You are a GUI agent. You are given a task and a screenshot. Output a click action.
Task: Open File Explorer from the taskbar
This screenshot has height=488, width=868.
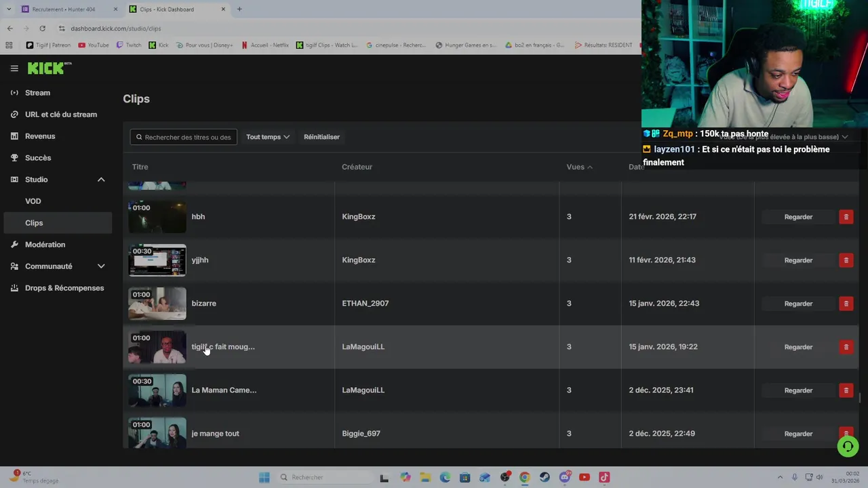pos(425,477)
